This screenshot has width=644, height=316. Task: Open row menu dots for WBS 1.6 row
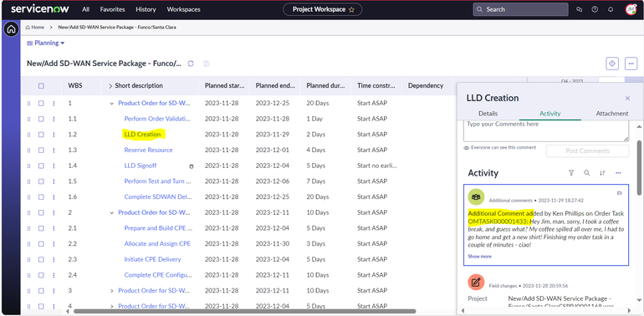pos(54,197)
